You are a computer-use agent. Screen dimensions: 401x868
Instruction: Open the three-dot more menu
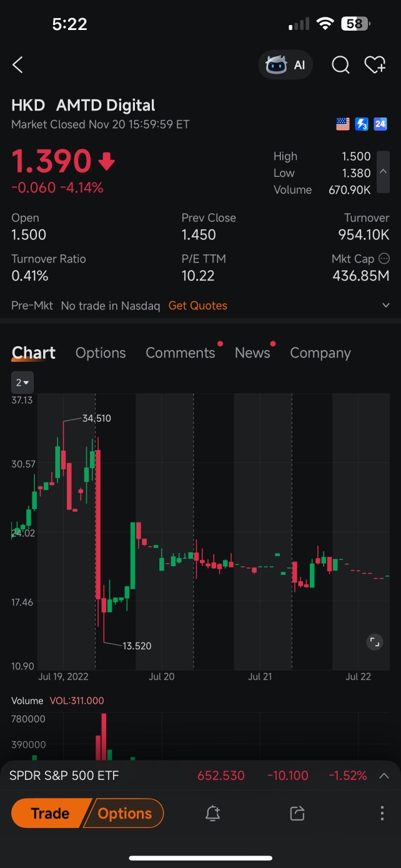pyautogui.click(x=382, y=813)
